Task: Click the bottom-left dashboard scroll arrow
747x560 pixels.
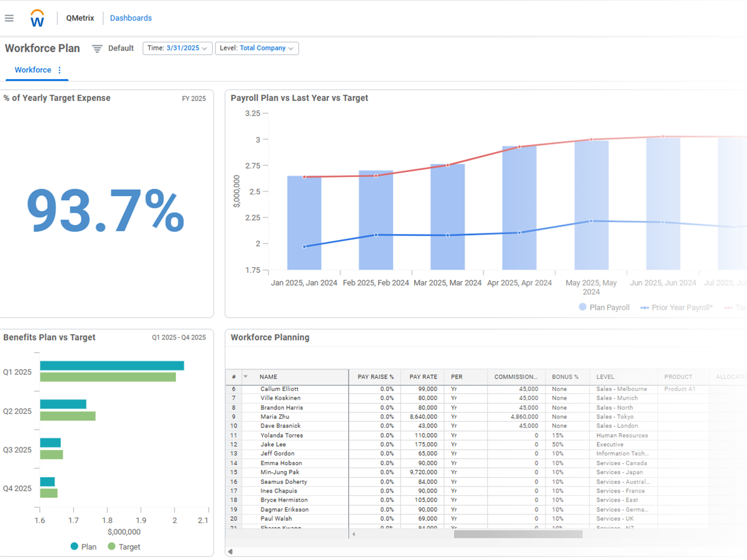Action: 230,552
